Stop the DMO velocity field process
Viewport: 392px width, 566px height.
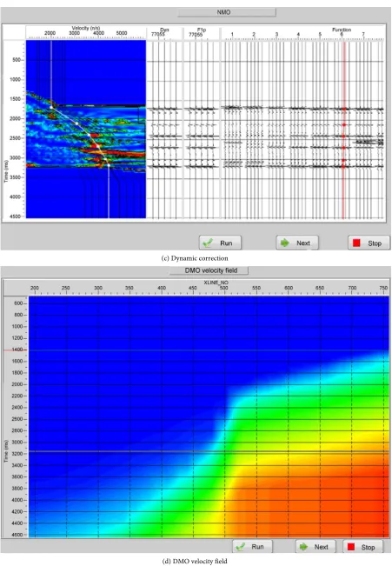362,547
